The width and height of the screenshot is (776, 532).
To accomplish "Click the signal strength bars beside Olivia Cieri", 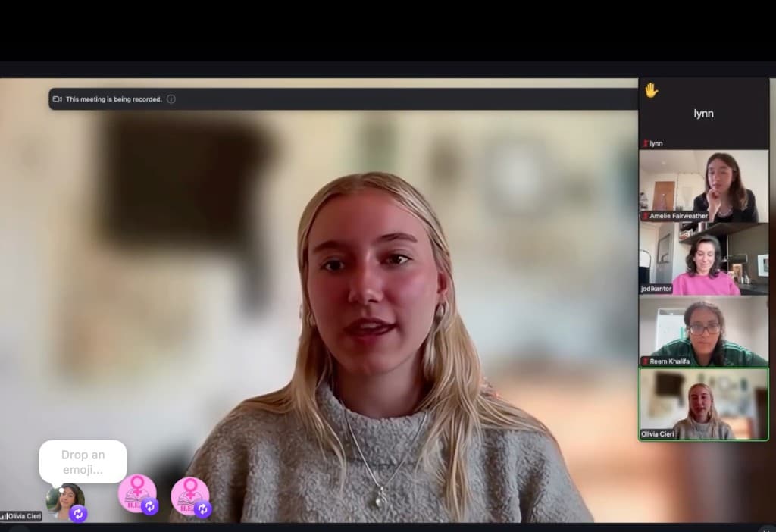I will tap(4, 517).
